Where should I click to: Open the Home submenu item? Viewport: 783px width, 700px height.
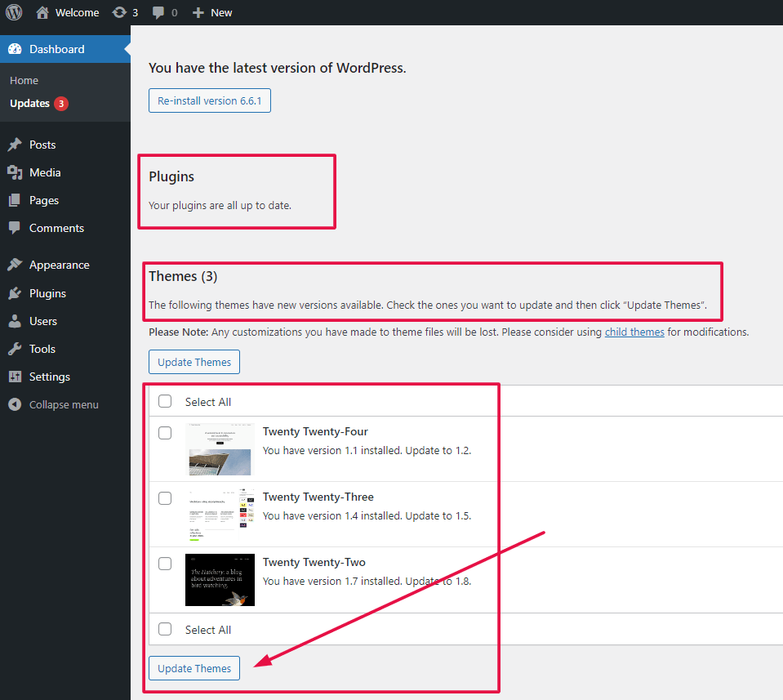point(24,80)
